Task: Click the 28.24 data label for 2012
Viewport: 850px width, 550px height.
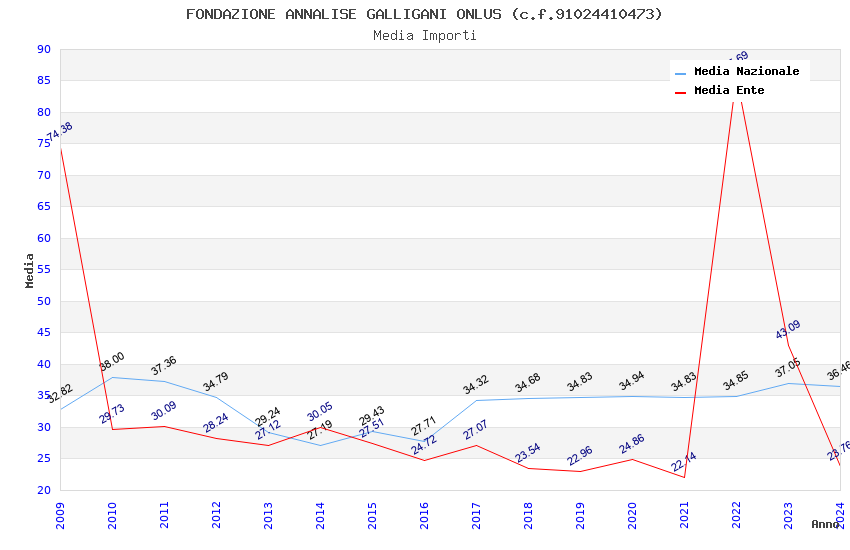Action: 216,423
